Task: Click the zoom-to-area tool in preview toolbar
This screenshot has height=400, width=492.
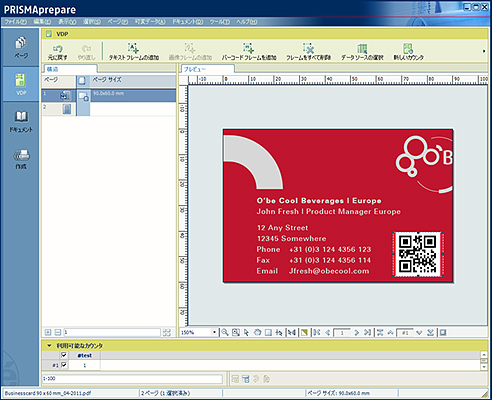Action: [236, 332]
